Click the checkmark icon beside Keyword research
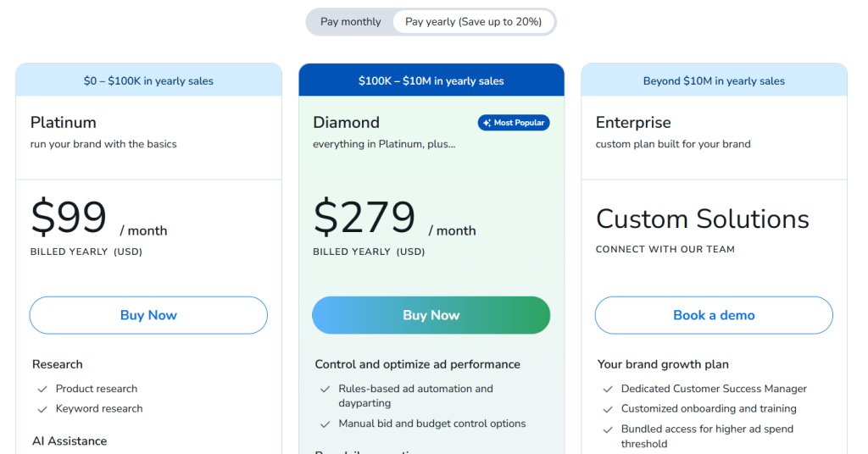Image resolution: width=868 pixels, height=454 pixels. pos(42,409)
